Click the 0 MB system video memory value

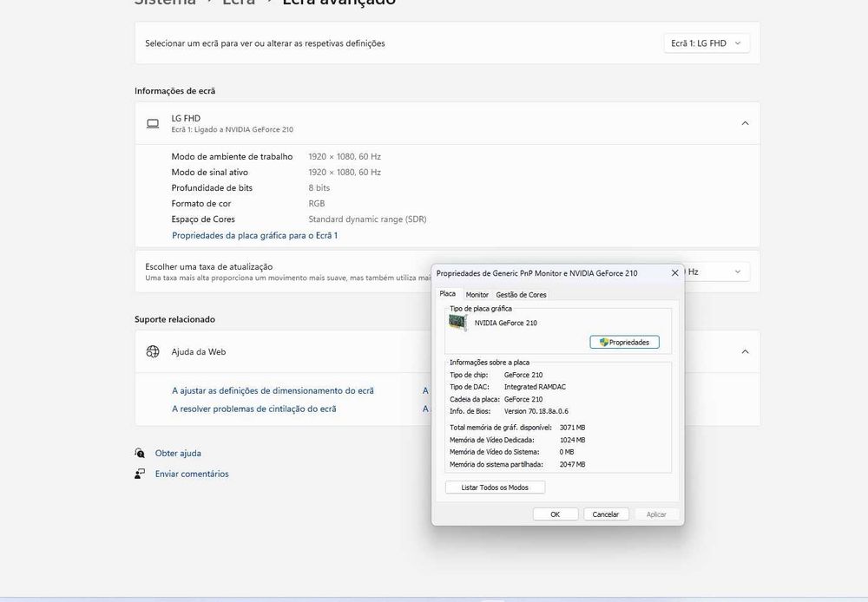point(566,452)
